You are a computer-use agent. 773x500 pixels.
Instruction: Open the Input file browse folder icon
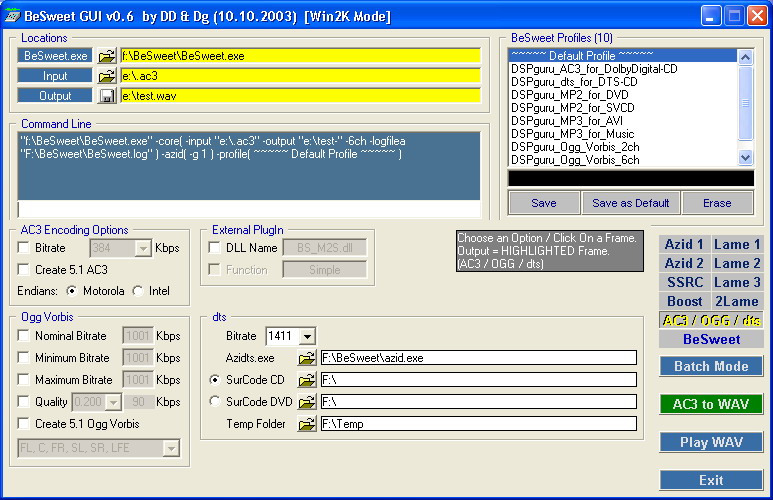[106, 76]
